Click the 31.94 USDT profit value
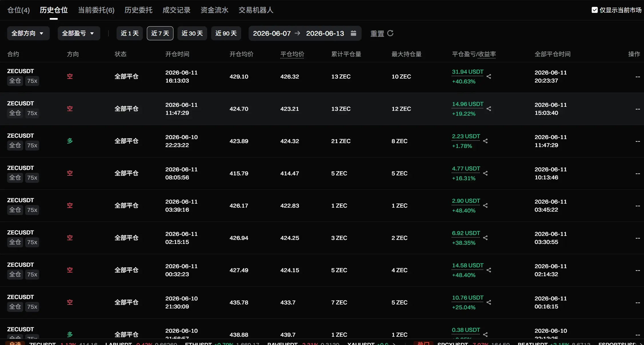This screenshot has height=345, width=644. pos(468,72)
